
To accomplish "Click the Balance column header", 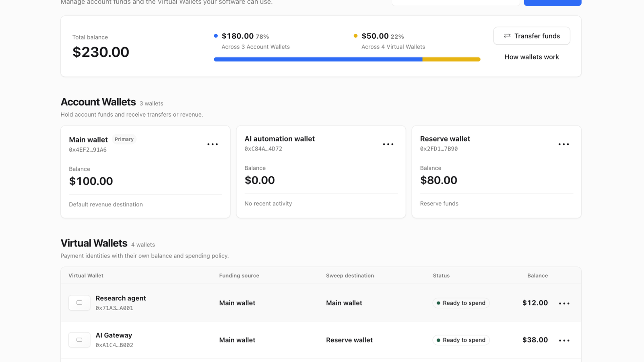I will coord(537,276).
